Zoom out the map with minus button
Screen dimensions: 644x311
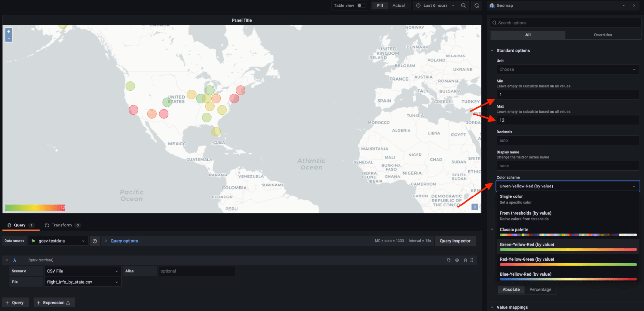tap(9, 38)
